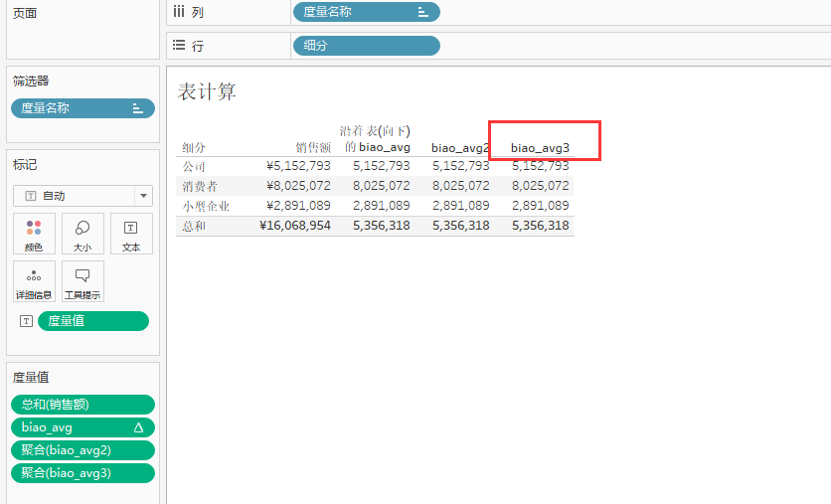831x504 pixels.
Task: Click the biao_avg3 column header
Action: tap(540, 148)
